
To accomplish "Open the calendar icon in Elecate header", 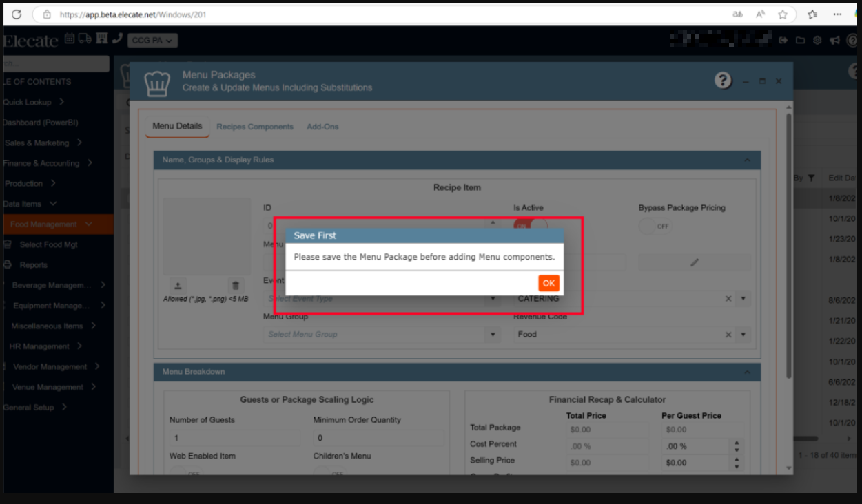I will [70, 39].
